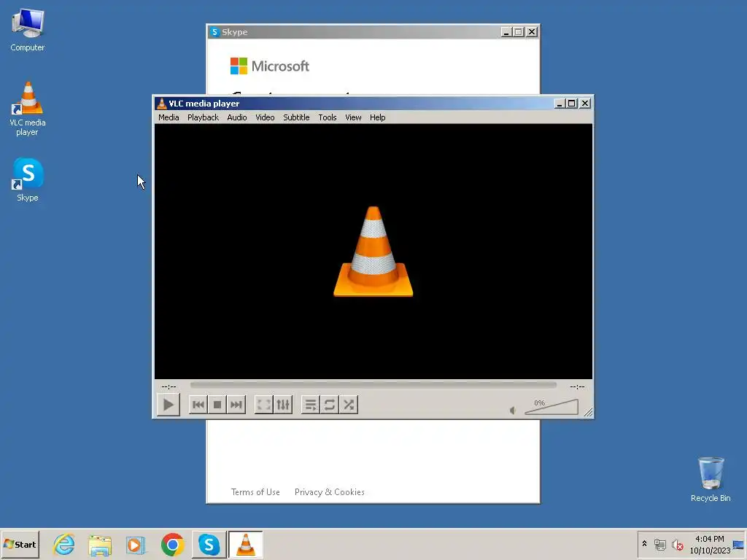This screenshot has height=560, width=747.
Task: Skip to next media in VLC
Action: (236, 405)
